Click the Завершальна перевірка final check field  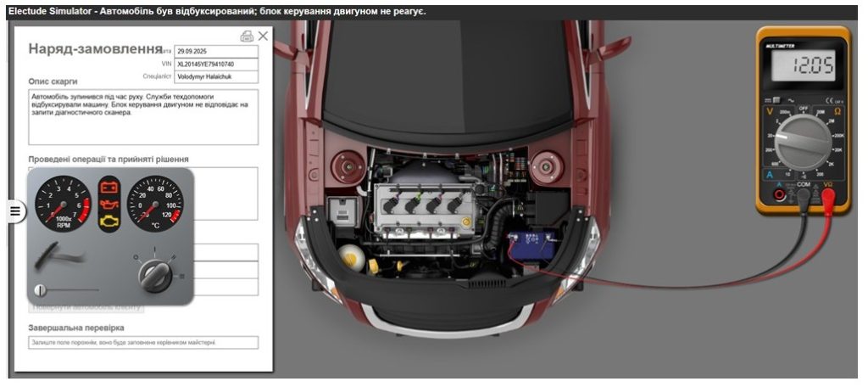point(142,342)
